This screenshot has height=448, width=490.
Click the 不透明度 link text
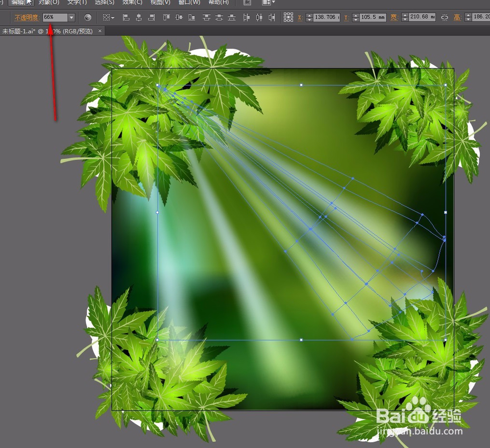click(x=25, y=17)
